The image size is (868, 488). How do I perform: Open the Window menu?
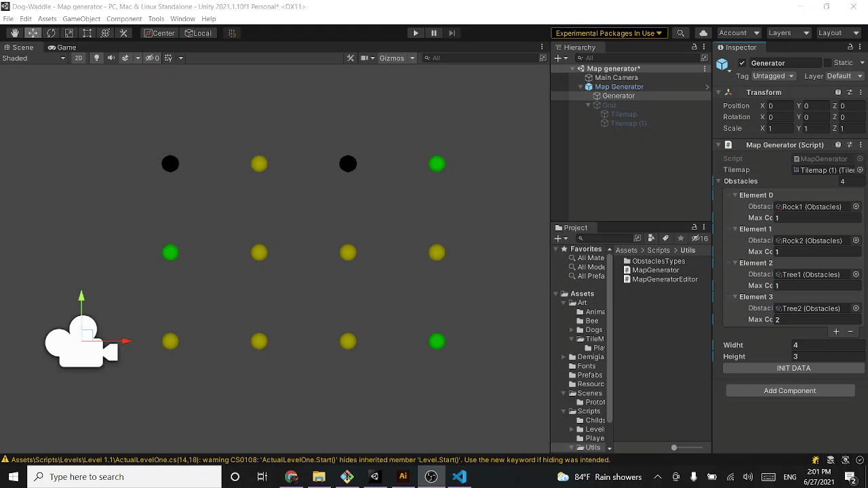182,19
